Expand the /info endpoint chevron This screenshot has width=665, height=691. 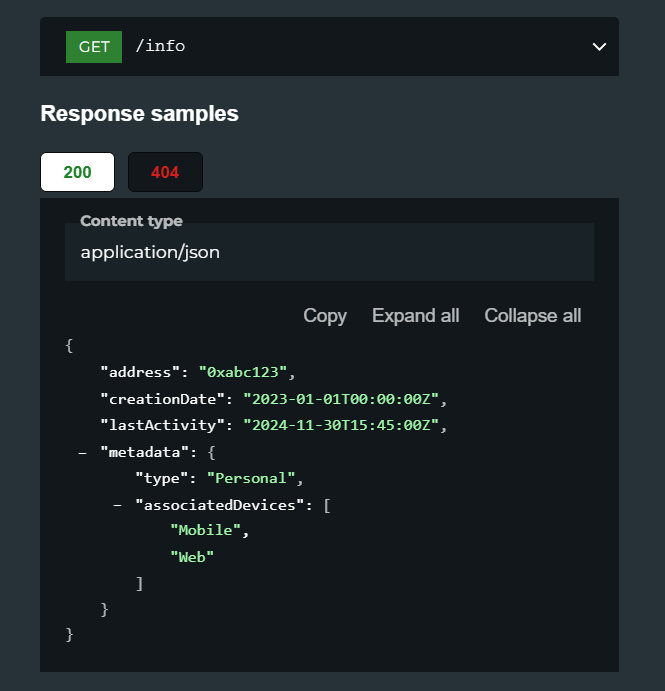pyautogui.click(x=599, y=47)
